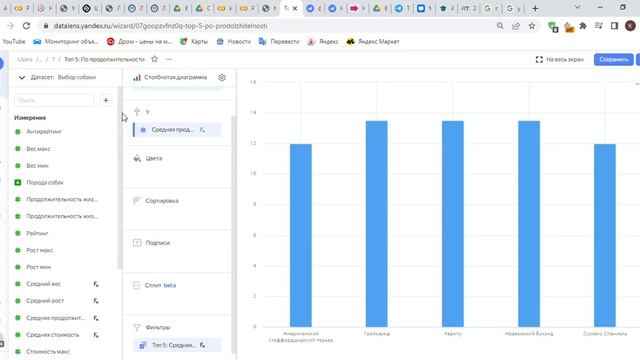Click the Грейхаунд bar in chart
Viewport: 640px width, 360px height.
[376, 224]
